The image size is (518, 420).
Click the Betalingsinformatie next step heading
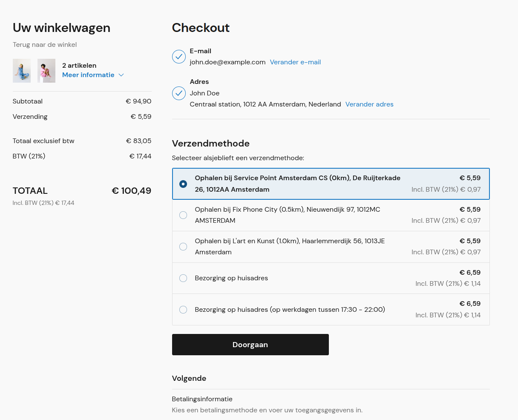pos(202,399)
